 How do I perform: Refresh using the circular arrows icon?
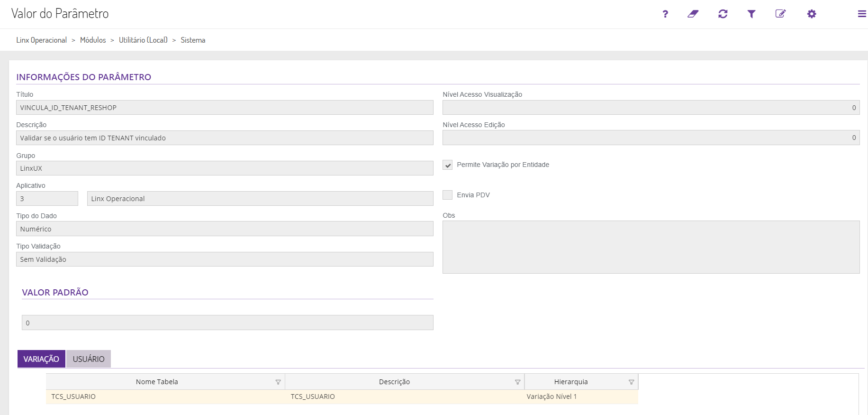pos(723,14)
